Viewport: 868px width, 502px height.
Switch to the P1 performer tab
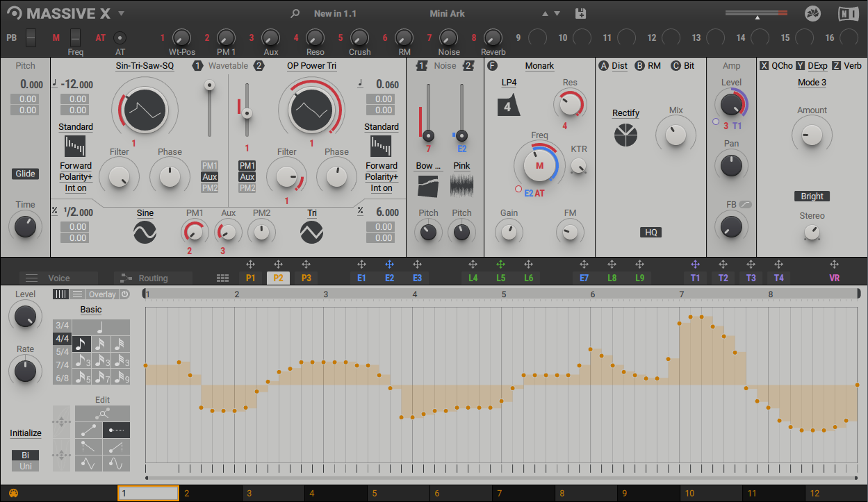click(x=250, y=278)
